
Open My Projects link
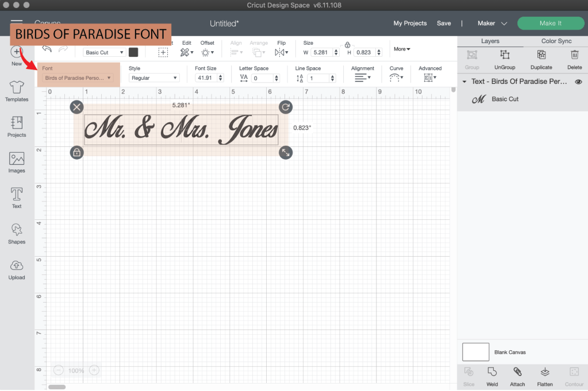(410, 24)
